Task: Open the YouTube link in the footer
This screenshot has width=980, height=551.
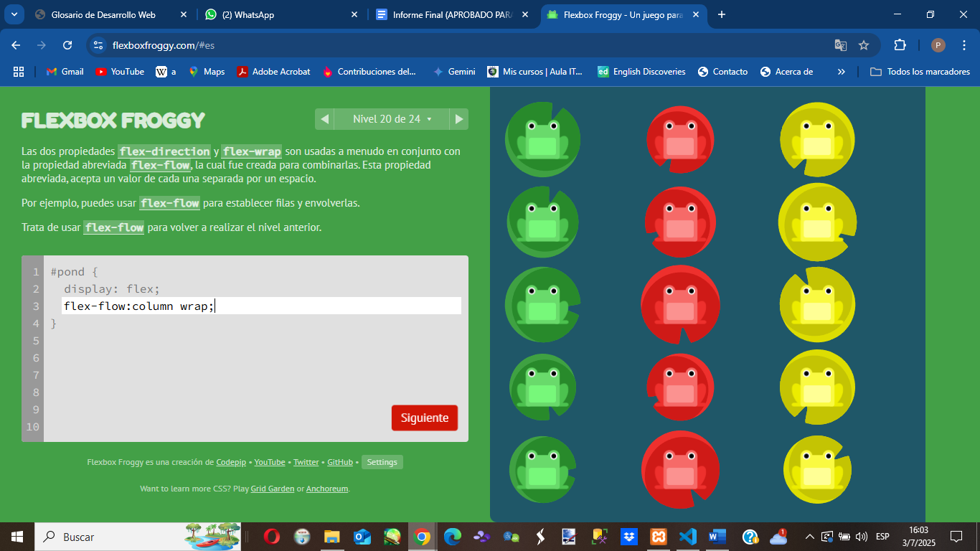Action: (x=270, y=462)
